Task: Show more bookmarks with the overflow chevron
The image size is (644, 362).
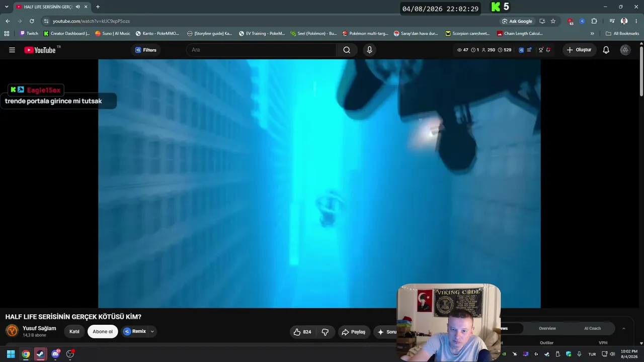Action: [592, 34]
